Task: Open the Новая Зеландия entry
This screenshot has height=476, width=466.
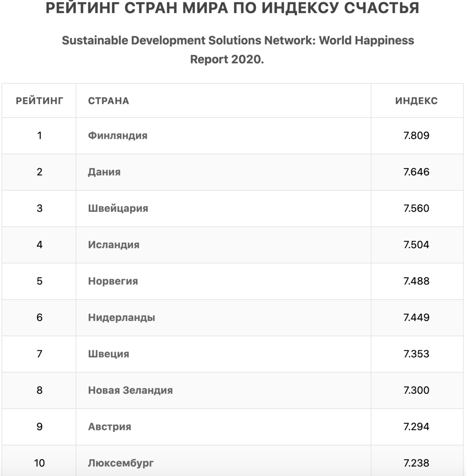Action: pos(130,390)
